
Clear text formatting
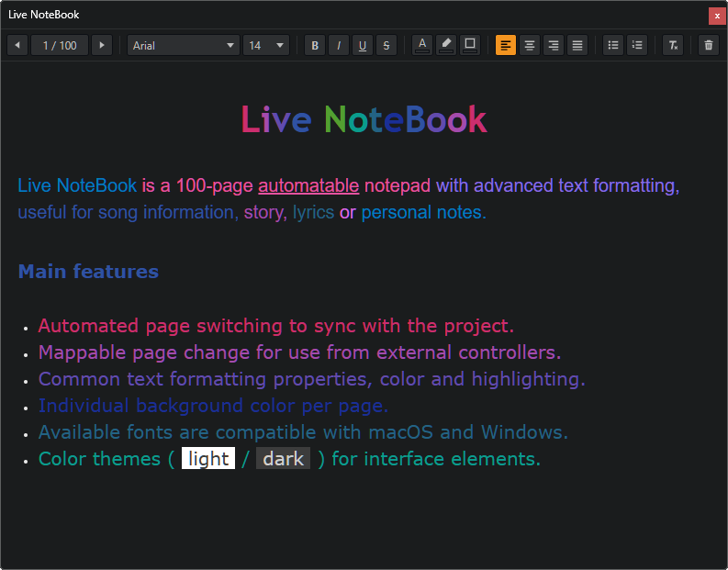click(x=673, y=46)
